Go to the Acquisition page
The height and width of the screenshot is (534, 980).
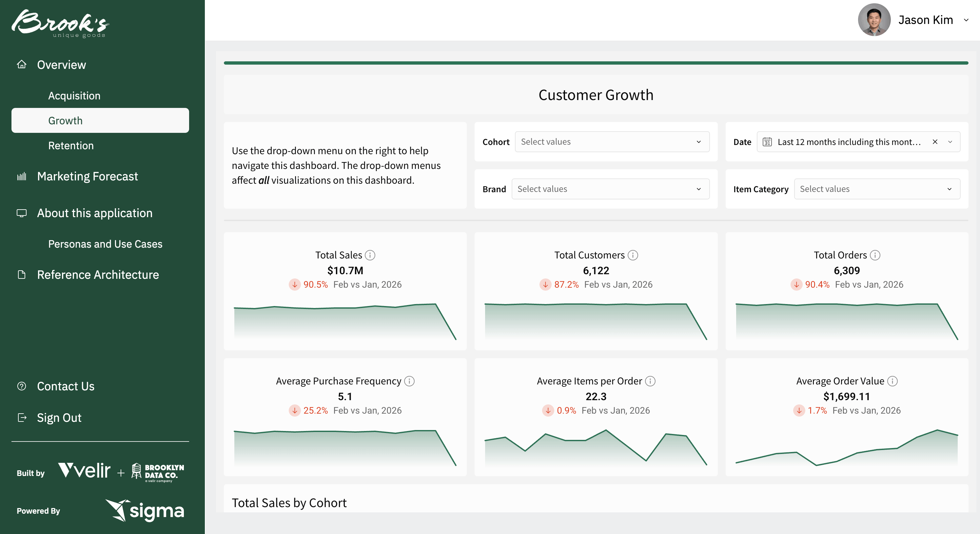tap(74, 95)
